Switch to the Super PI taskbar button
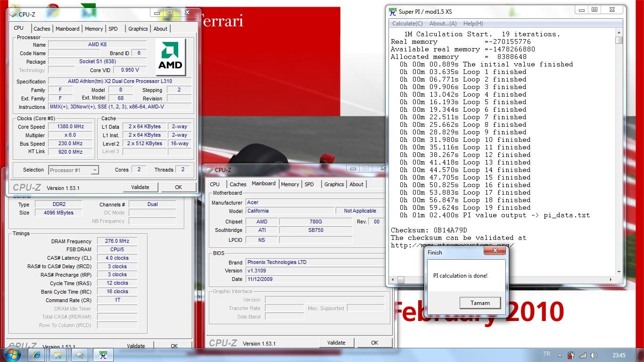Screen dimensions: 644x362 pos(103,355)
